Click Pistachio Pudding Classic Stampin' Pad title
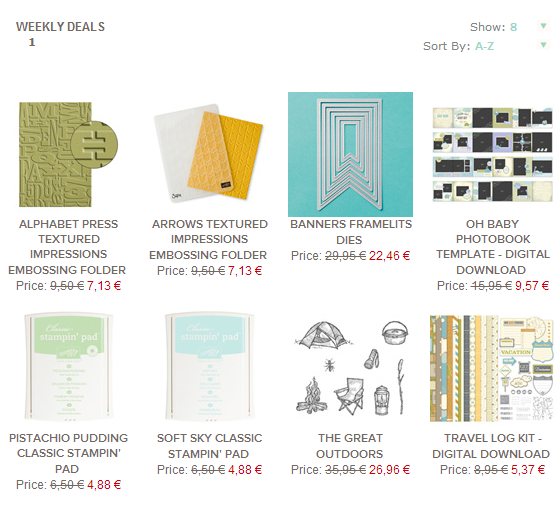 (x=68, y=453)
